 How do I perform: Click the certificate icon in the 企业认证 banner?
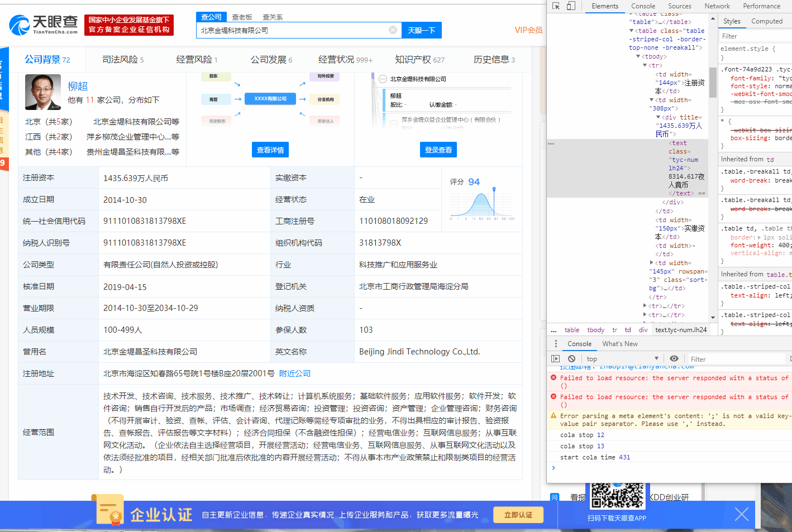click(x=109, y=509)
